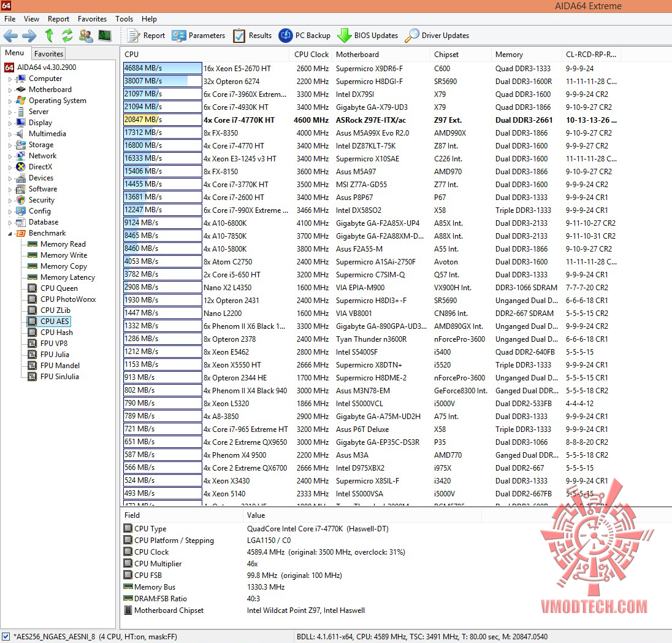Open the CPU ZLib benchmark

click(49, 310)
